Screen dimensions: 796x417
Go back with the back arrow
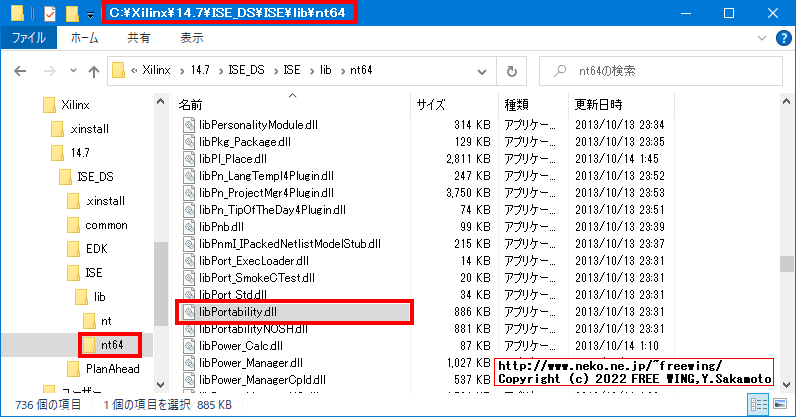(x=20, y=71)
